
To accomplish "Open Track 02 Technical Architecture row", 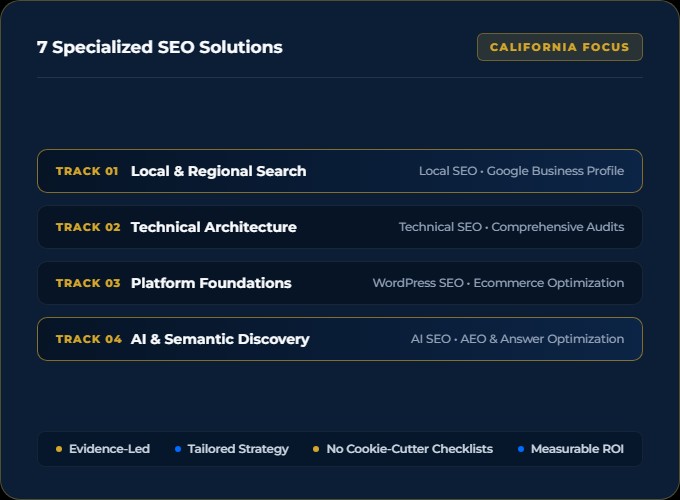I will 340,227.
